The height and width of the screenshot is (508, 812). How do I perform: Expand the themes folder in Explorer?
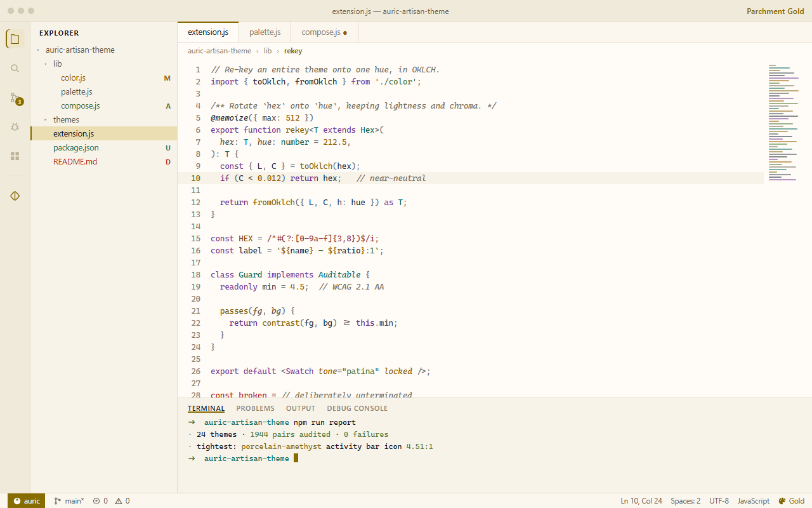pyautogui.click(x=104, y=119)
